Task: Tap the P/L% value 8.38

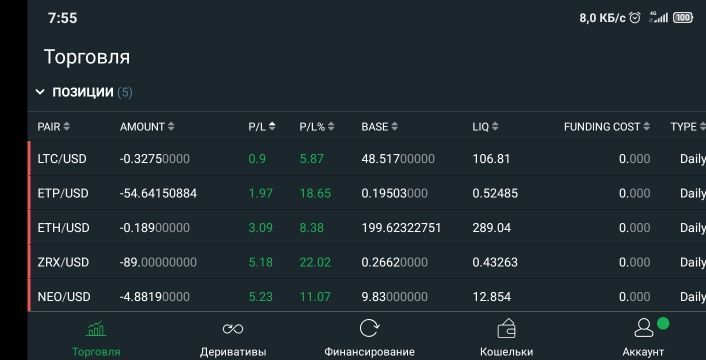Action: 312,228
